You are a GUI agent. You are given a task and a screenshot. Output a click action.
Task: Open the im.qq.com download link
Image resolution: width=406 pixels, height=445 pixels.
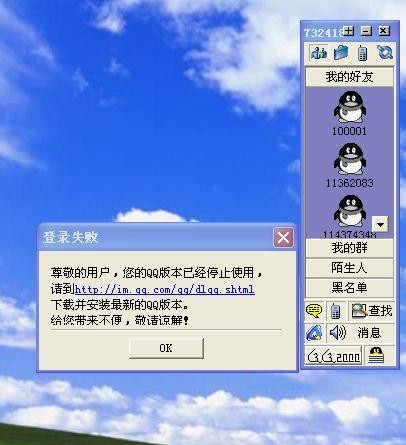point(165,289)
